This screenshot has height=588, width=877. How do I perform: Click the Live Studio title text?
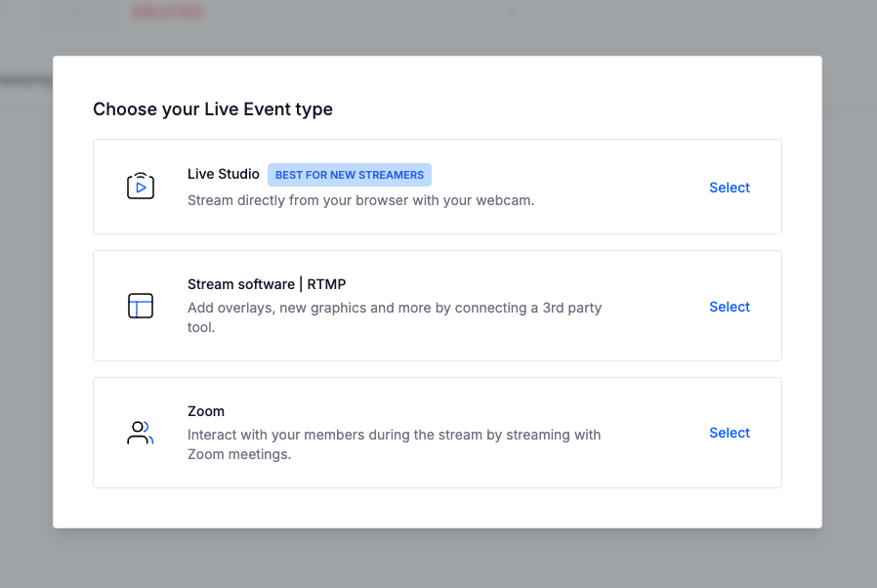click(224, 174)
